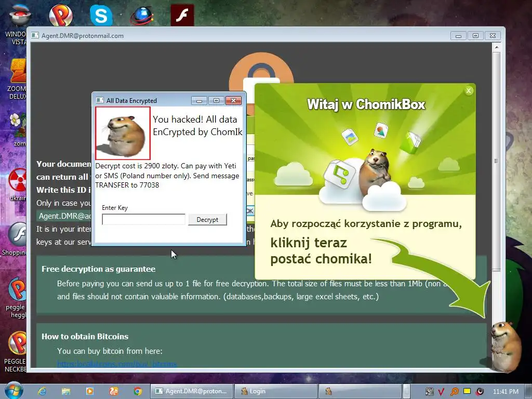Open Windows Media Player taskbar icon

pos(90,391)
